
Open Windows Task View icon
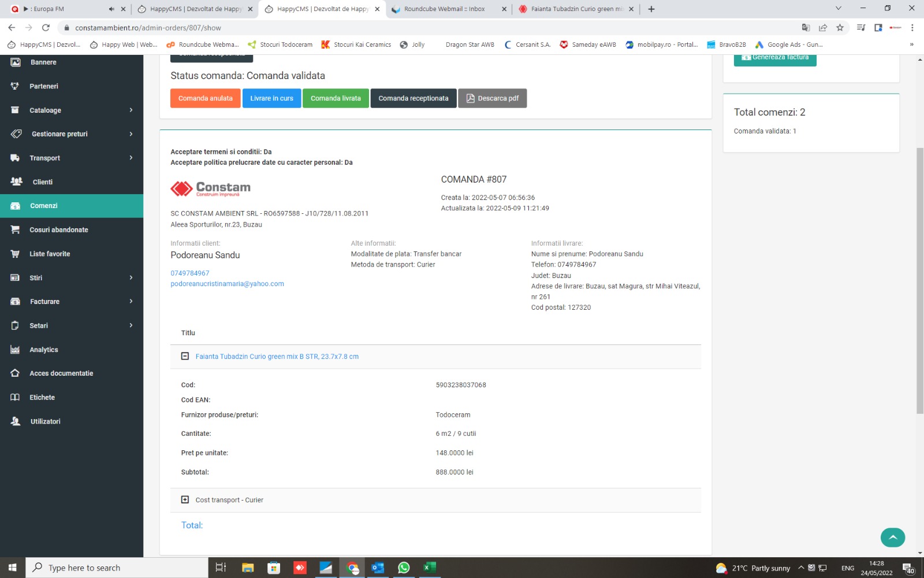[x=221, y=568]
